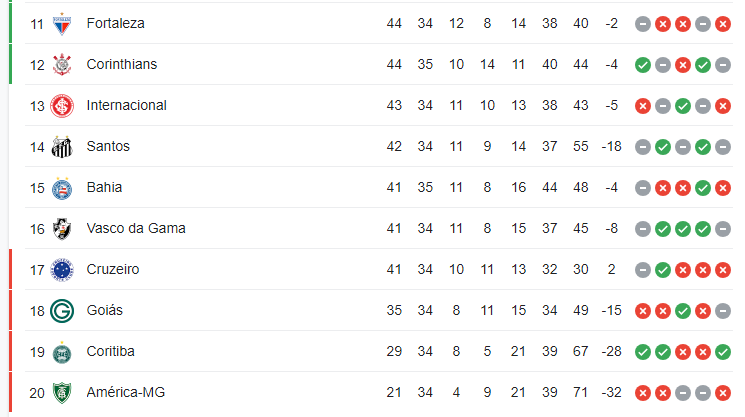The width and height of the screenshot is (745, 417).
Task: Click Corinthians' first green win indicator
Action: coord(643,65)
